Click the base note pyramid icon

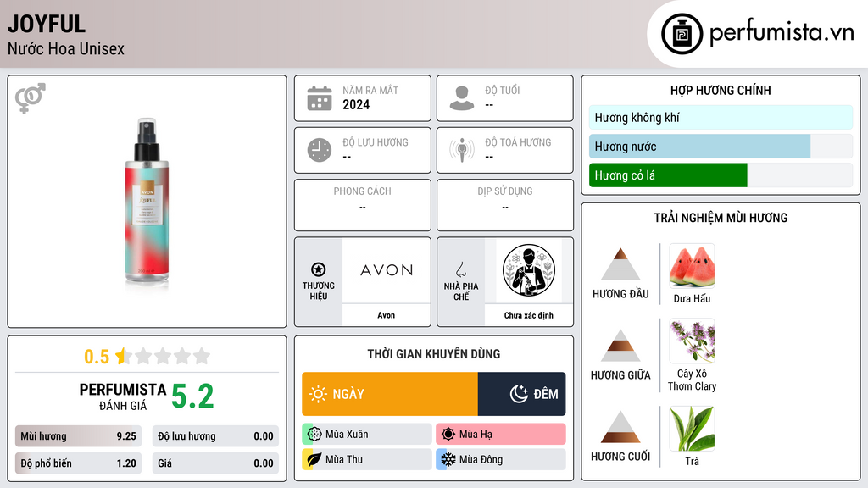pos(620,427)
